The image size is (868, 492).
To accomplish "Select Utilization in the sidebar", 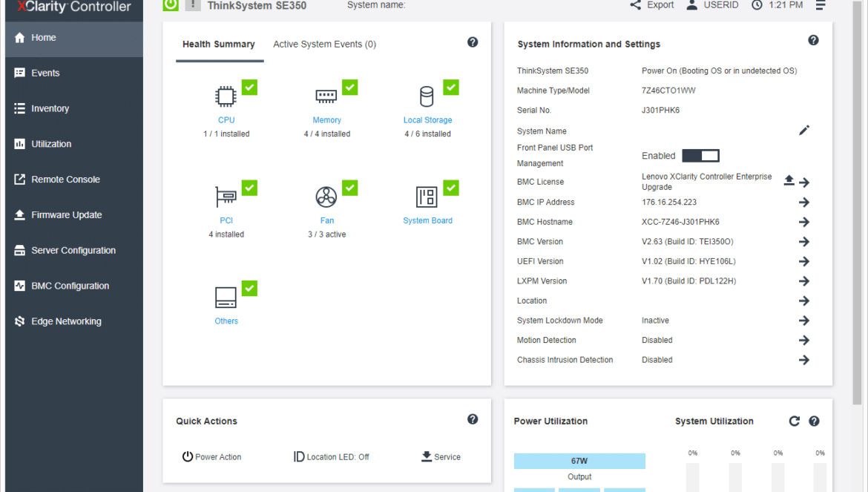I will pyautogui.click(x=74, y=144).
